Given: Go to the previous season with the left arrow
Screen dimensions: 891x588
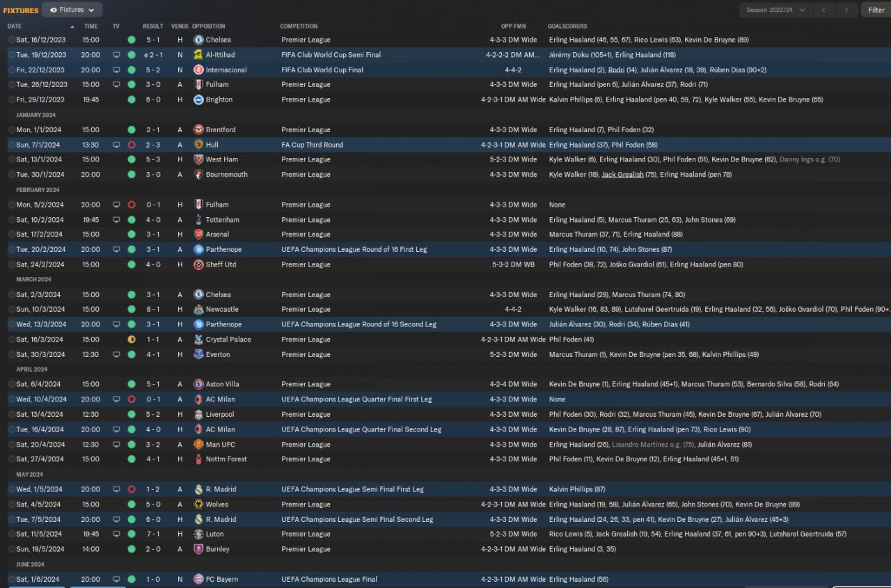Looking at the screenshot, I should (824, 10).
